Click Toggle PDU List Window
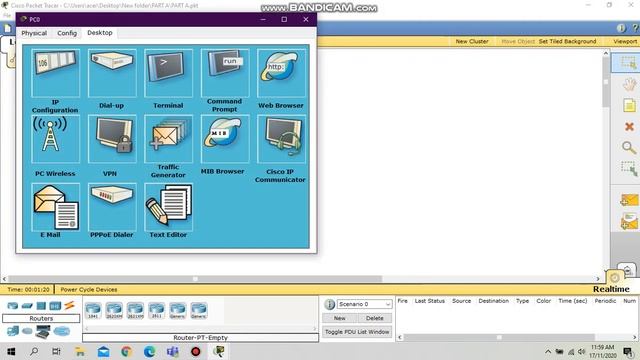The width and height of the screenshot is (640, 360). point(357,332)
